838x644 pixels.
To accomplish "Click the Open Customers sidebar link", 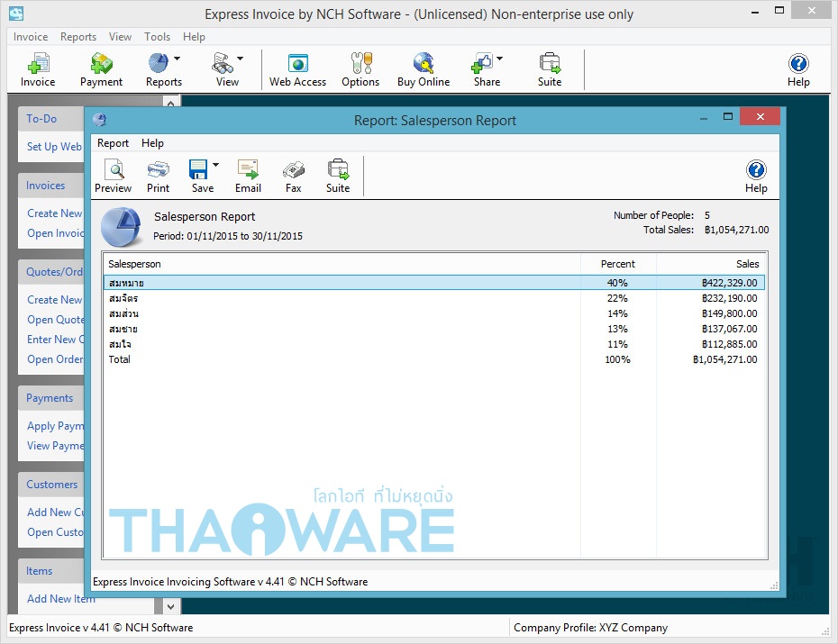I will click(56, 532).
